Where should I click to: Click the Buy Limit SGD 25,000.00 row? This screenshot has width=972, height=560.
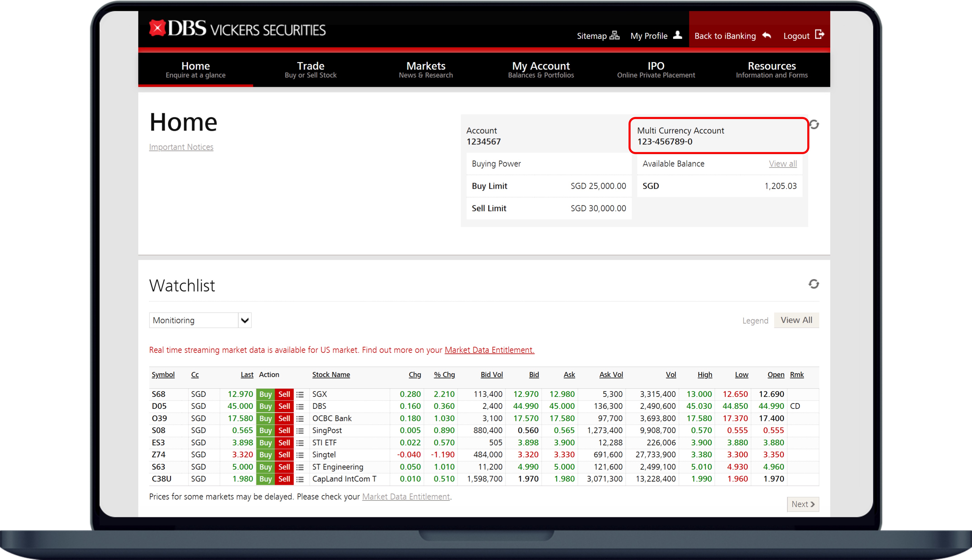(549, 186)
